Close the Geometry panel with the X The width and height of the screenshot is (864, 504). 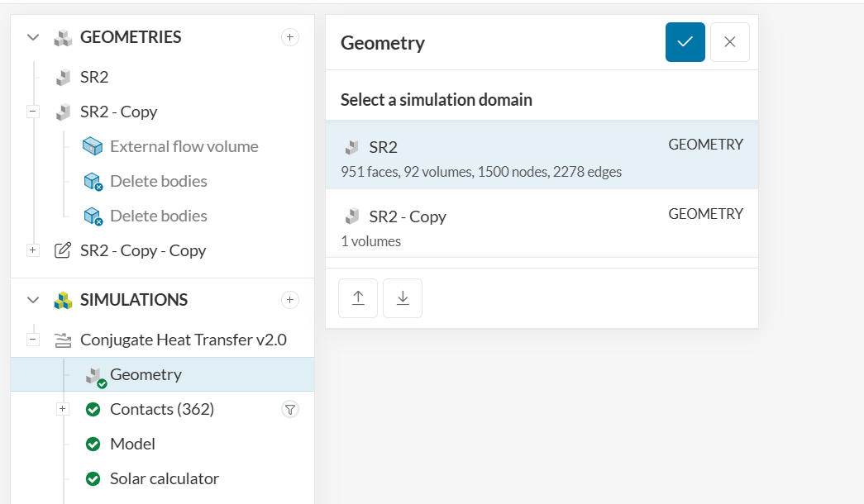[729, 42]
